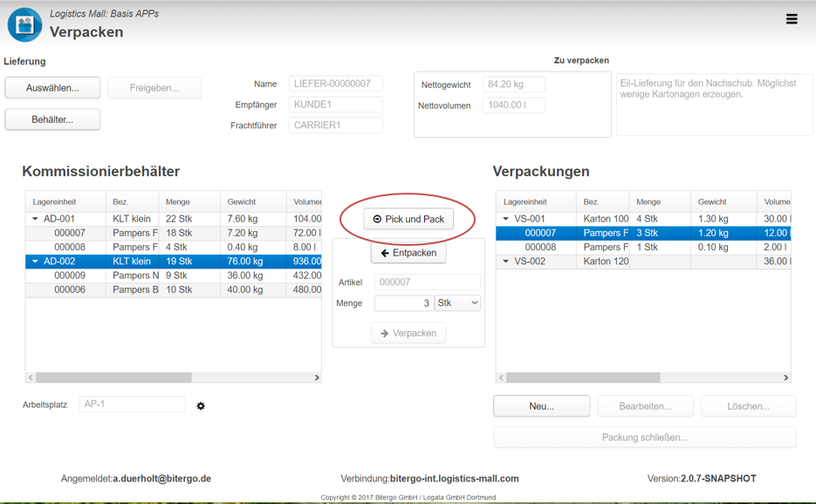Click the Nettovolumen field 1040.00 l

(x=514, y=105)
